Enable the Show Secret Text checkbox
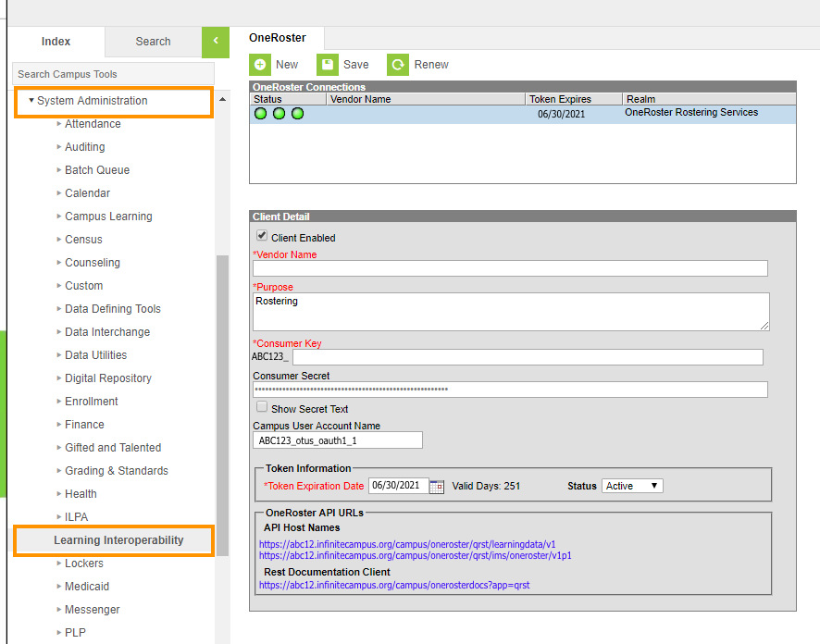This screenshot has height=644, width=820. (x=262, y=407)
